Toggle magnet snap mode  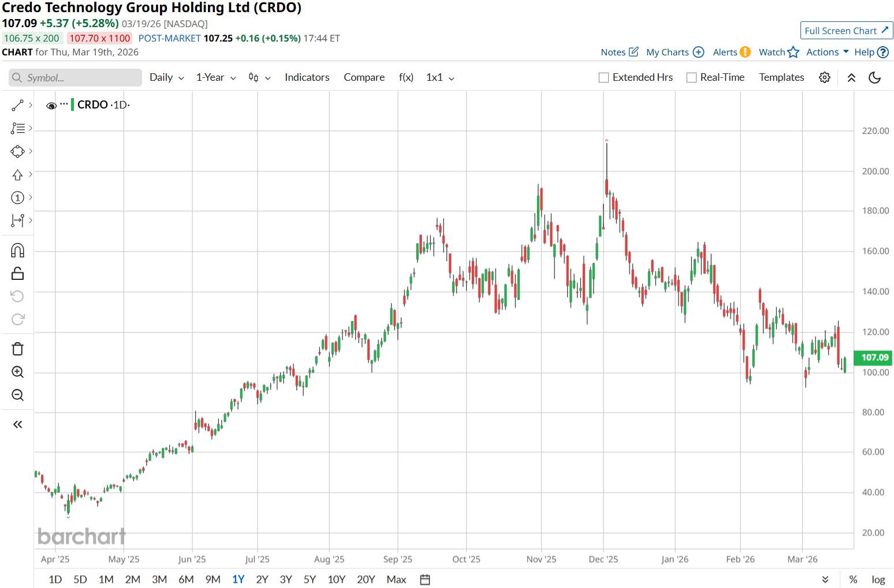(17, 250)
